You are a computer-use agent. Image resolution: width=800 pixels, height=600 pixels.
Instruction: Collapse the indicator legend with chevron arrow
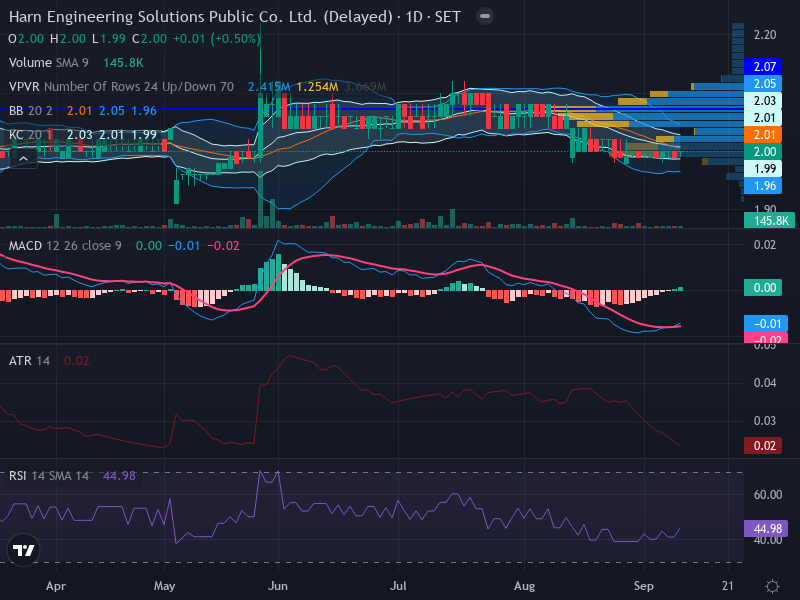coord(23,159)
